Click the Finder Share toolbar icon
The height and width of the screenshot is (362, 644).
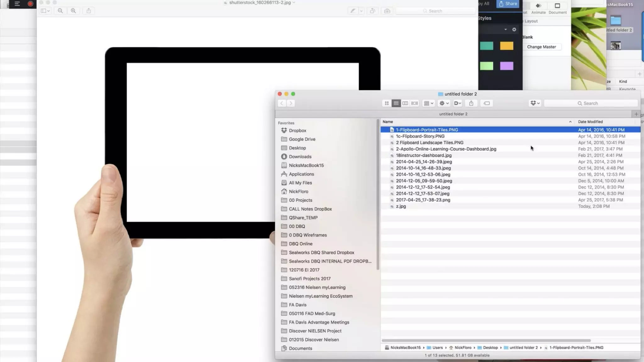coord(471,103)
